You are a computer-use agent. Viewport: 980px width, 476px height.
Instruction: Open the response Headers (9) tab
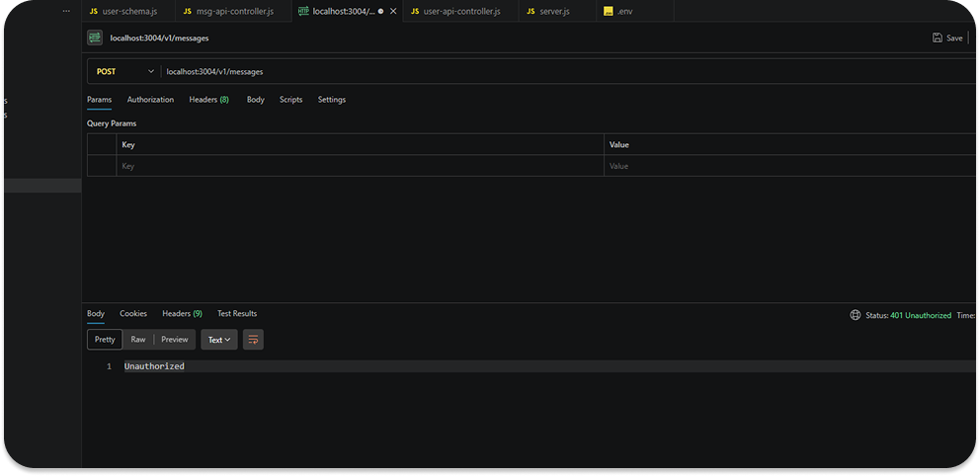(x=182, y=314)
